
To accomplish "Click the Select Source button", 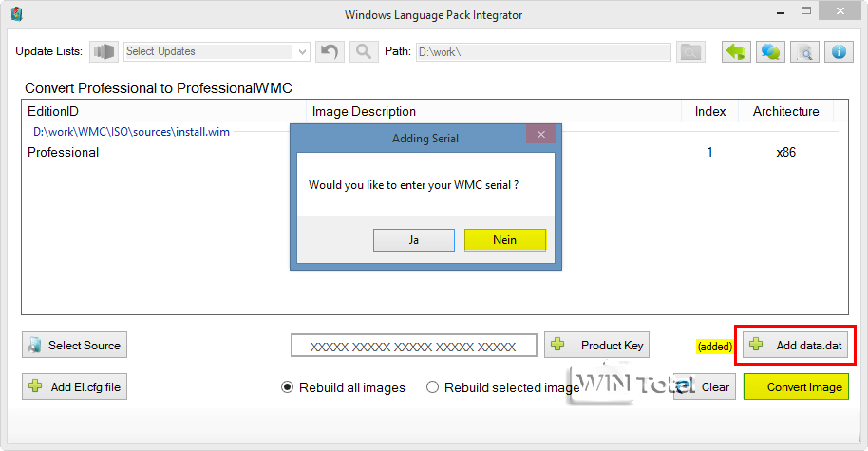I will [x=75, y=345].
